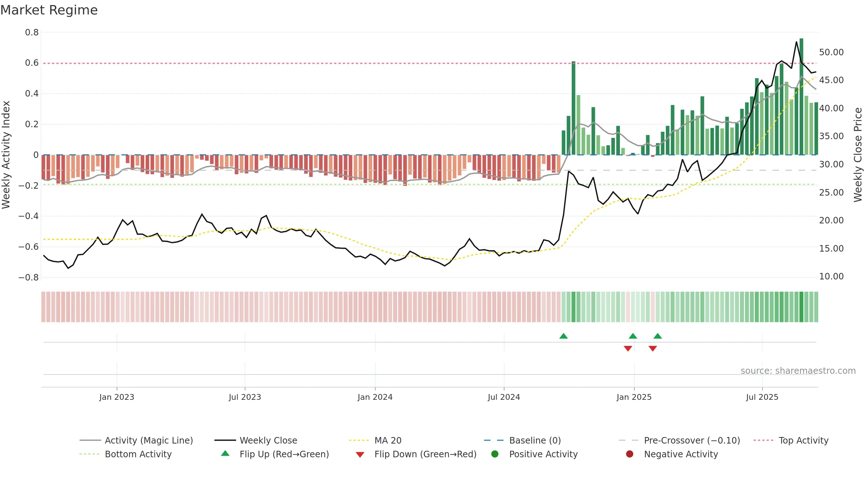Click the dark red circle Negative Activity icon
This screenshot has height=488, width=868.
click(630, 454)
